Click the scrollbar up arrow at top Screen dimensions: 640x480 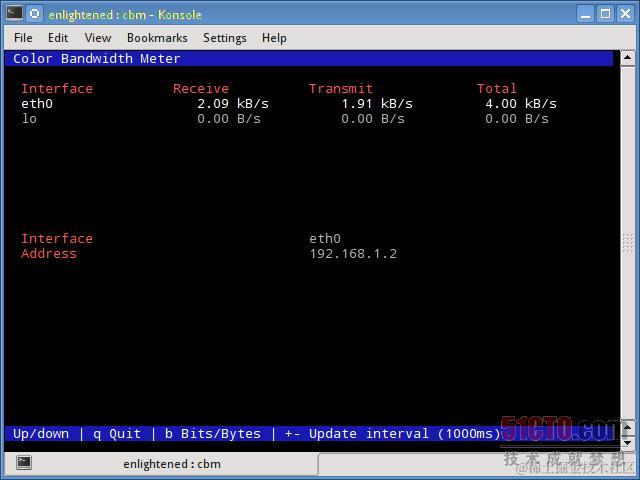pyautogui.click(x=627, y=58)
